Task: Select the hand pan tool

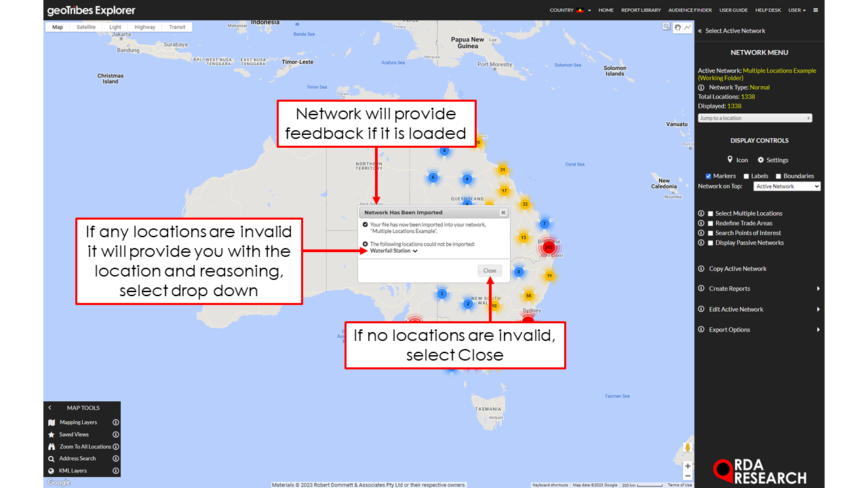Action: pyautogui.click(x=677, y=27)
